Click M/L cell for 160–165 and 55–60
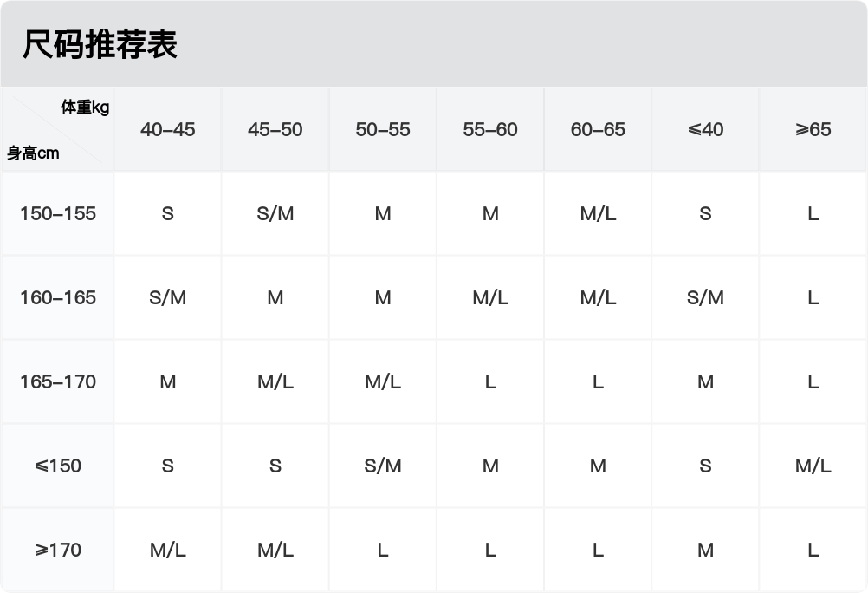Screen dimensions: 868x593 [x=490, y=297]
